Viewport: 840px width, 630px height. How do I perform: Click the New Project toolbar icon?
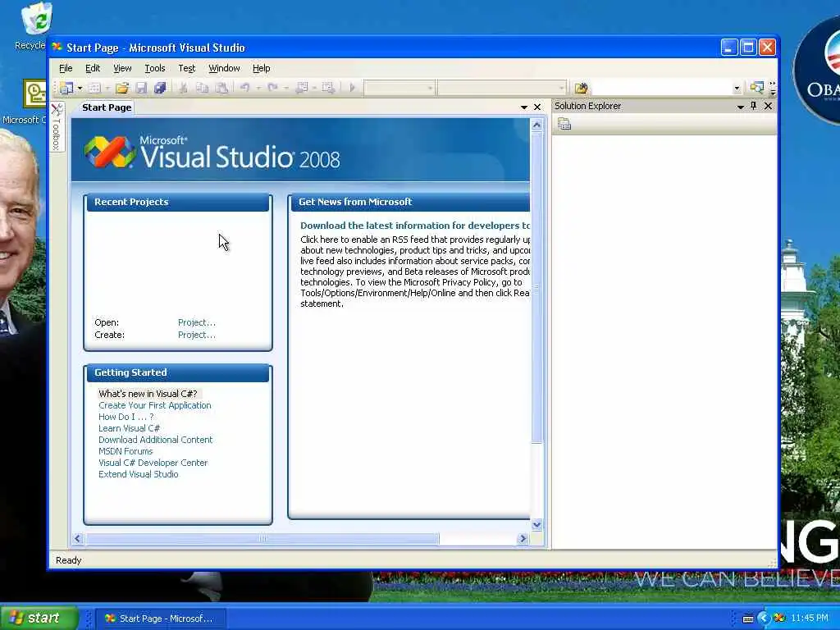(x=66, y=88)
